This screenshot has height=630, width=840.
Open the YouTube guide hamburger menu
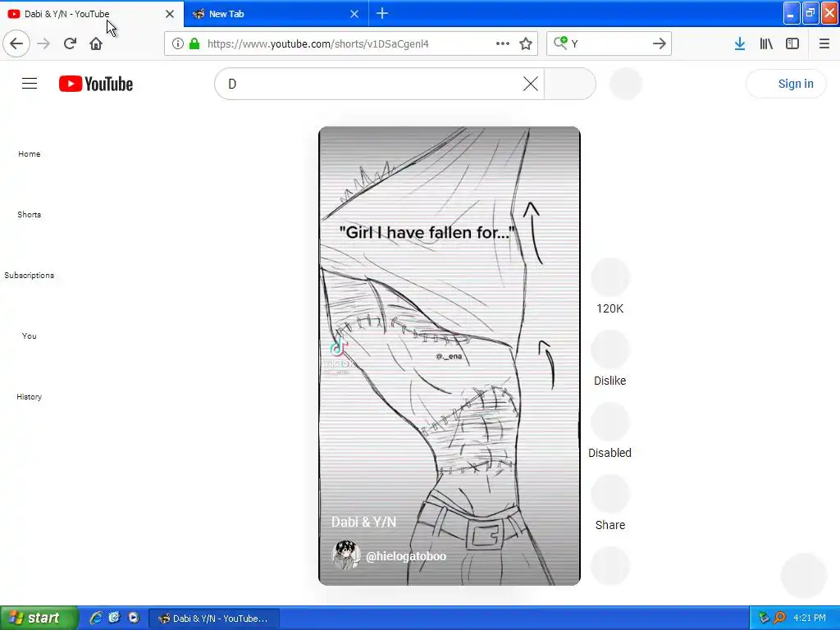[30, 84]
